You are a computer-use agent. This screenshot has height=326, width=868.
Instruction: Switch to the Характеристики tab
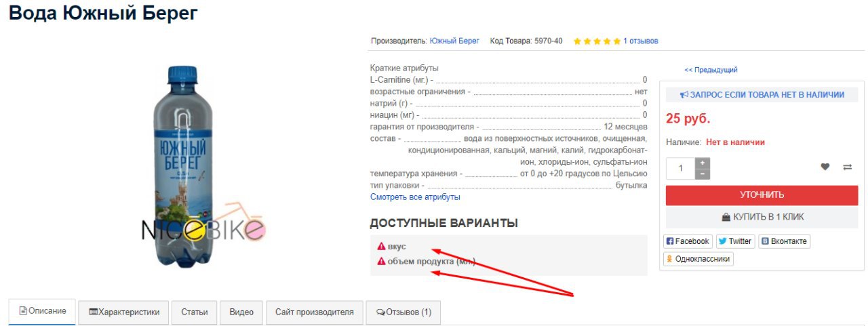123,312
